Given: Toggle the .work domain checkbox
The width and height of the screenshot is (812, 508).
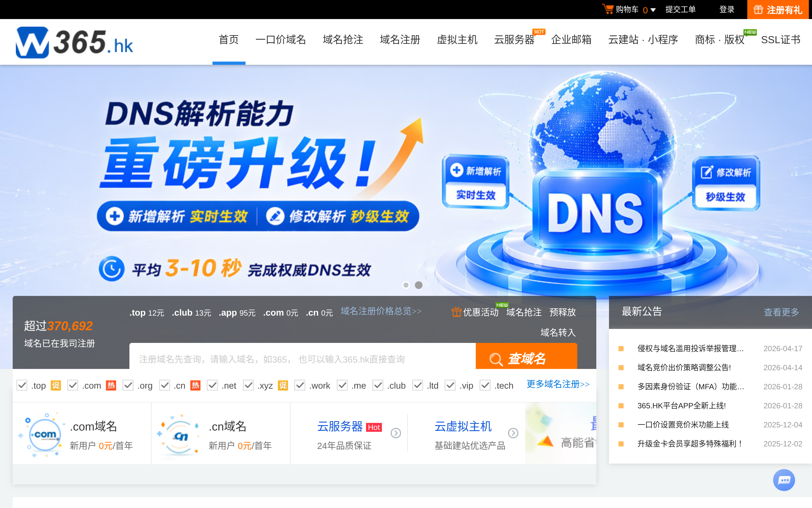Looking at the screenshot, I should (x=300, y=385).
